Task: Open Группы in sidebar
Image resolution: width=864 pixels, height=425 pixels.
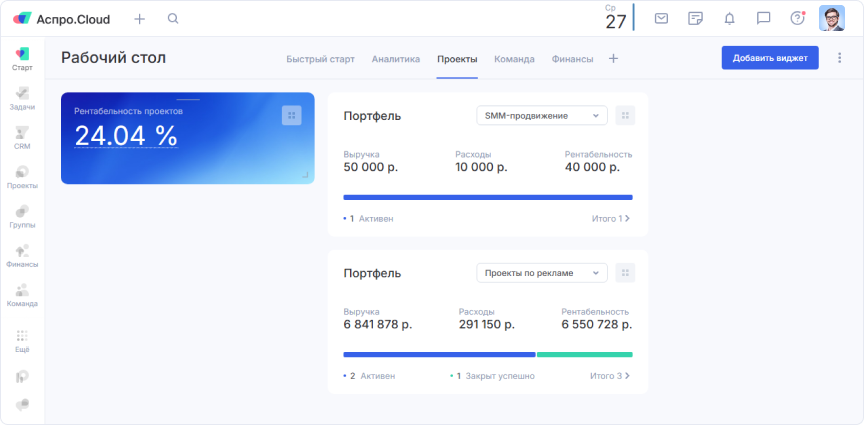Action: pyautogui.click(x=23, y=217)
